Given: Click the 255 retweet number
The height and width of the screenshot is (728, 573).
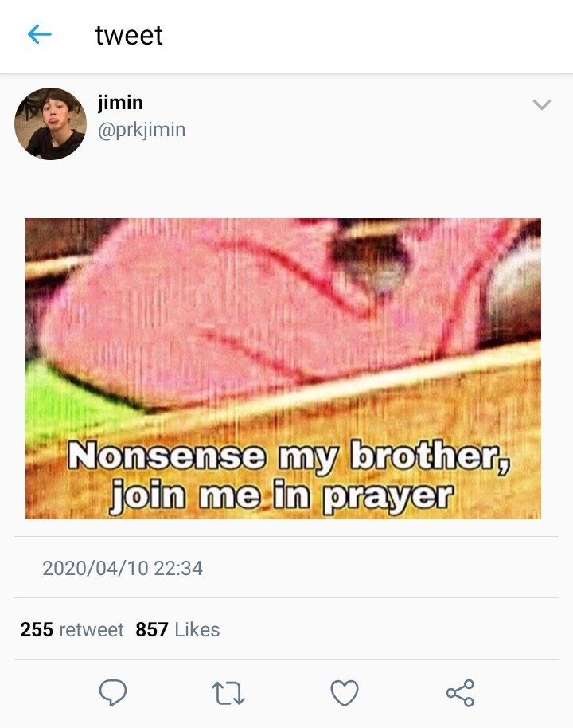Looking at the screenshot, I should pos(37,629).
